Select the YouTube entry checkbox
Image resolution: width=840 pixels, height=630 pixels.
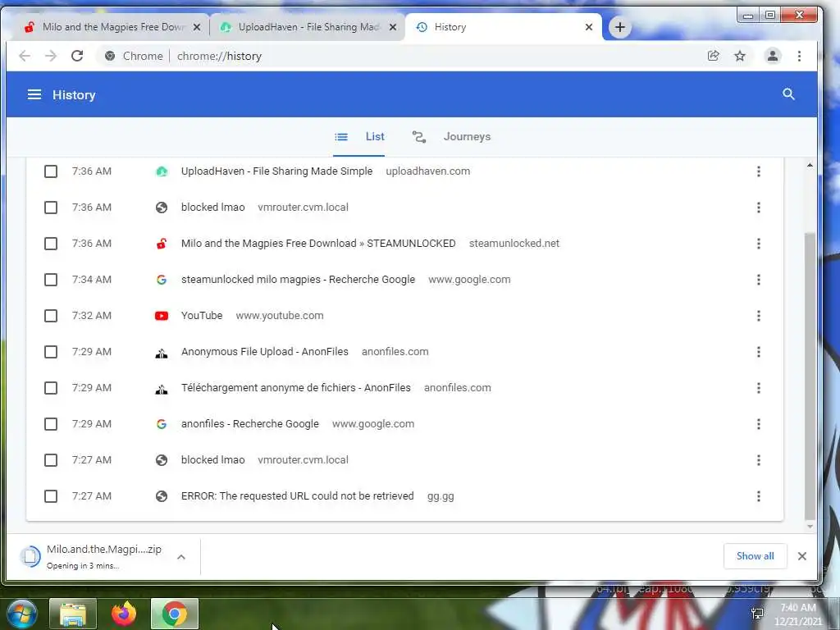(51, 316)
